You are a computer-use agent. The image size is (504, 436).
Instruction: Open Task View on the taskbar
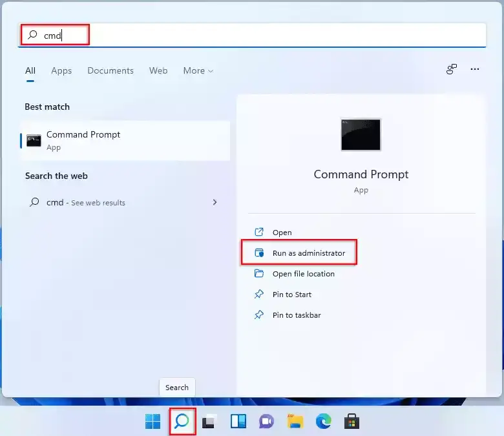pos(209,421)
